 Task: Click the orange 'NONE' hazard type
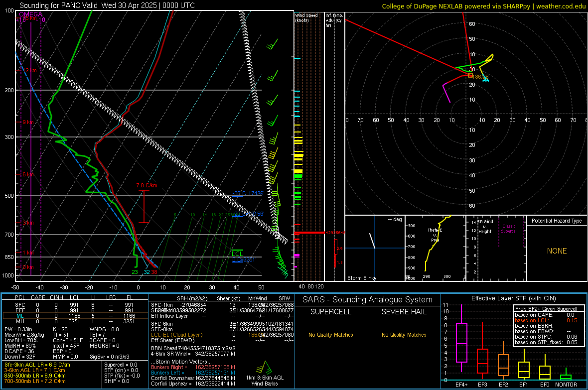tap(557, 251)
